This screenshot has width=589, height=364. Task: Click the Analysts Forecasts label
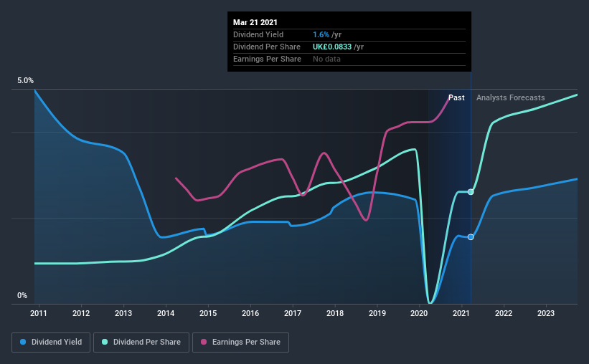pyautogui.click(x=511, y=97)
